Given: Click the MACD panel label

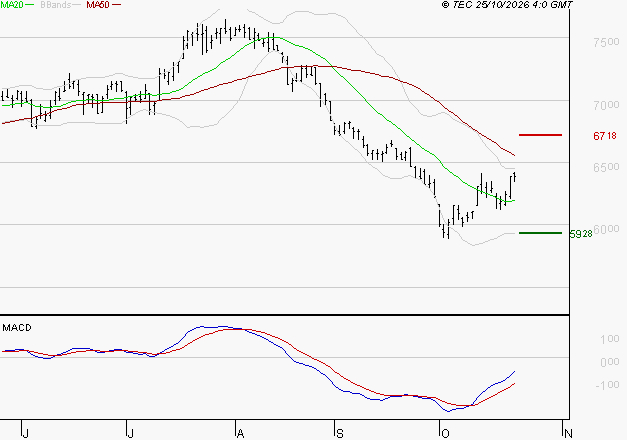Looking at the screenshot, I should (x=17, y=328).
